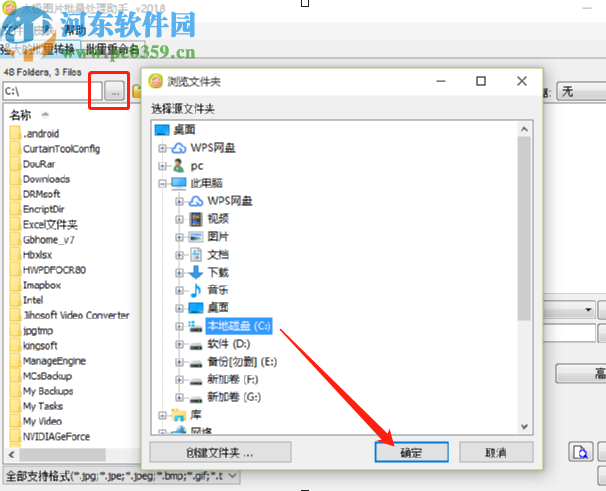606x491 pixels.
Task: Select the 下载 blue arrow icon
Action: (x=196, y=273)
